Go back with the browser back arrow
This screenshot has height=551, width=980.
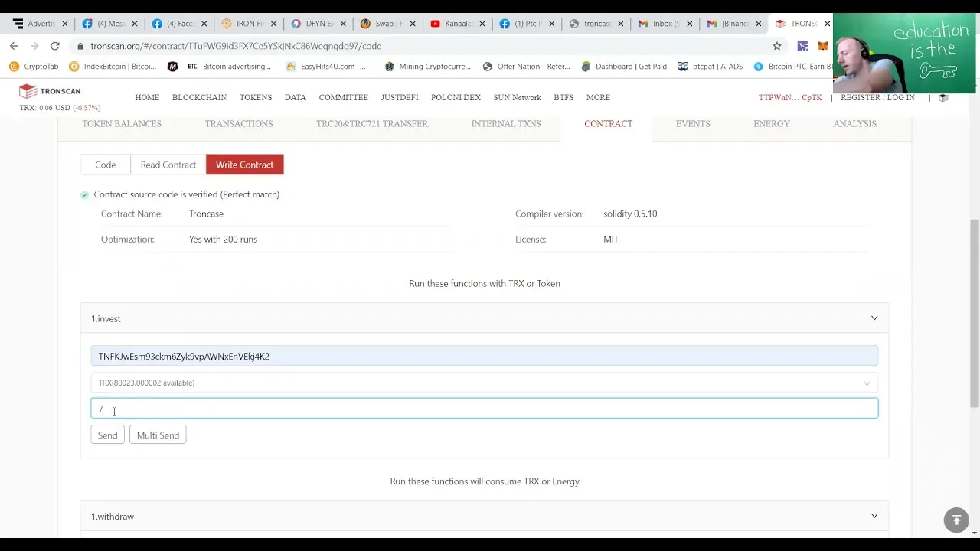point(14,46)
